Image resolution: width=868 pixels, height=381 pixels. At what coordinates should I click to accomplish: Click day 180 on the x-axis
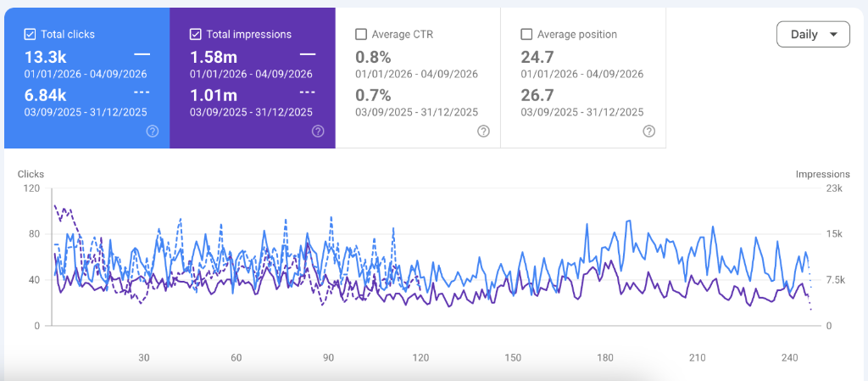pos(605,358)
